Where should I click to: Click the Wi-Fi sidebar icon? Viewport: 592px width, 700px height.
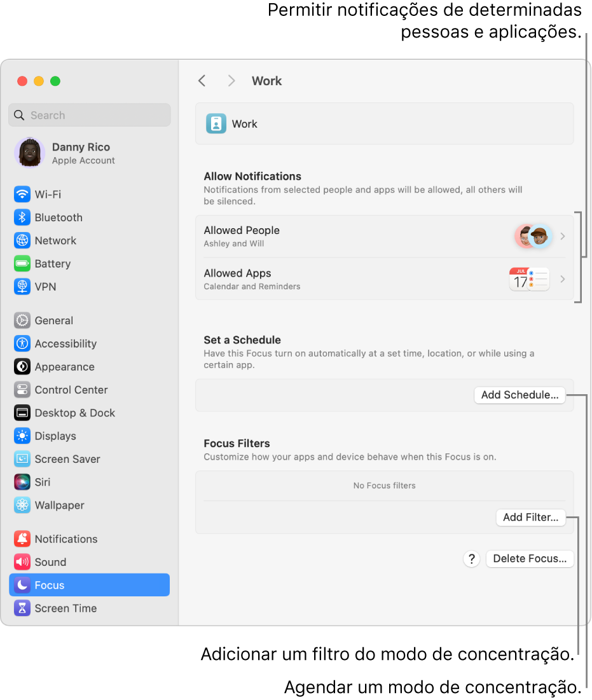pyautogui.click(x=22, y=194)
